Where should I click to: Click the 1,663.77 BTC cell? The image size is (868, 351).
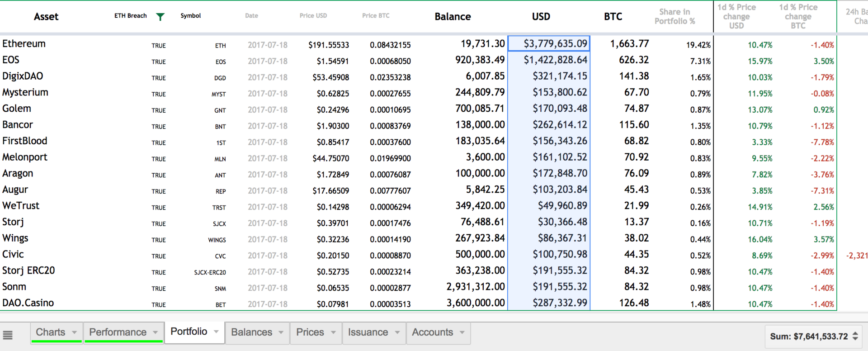pyautogui.click(x=629, y=44)
